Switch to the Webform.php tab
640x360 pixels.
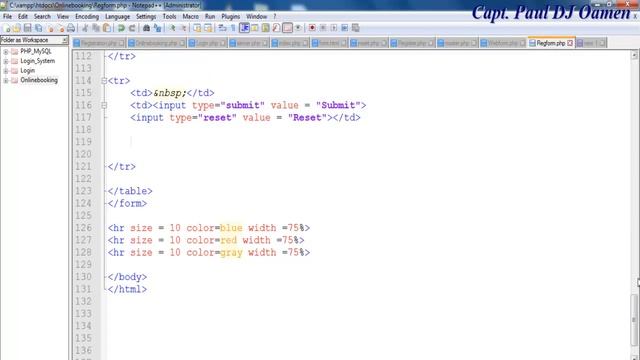point(502,43)
